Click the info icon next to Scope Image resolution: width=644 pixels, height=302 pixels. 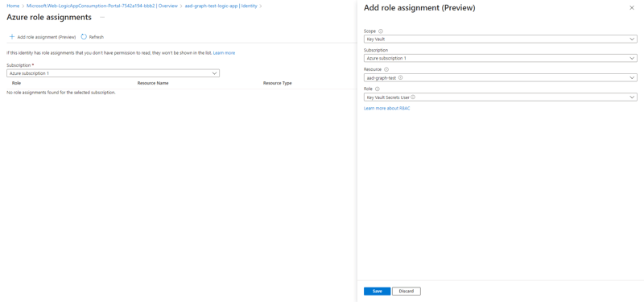(380, 31)
